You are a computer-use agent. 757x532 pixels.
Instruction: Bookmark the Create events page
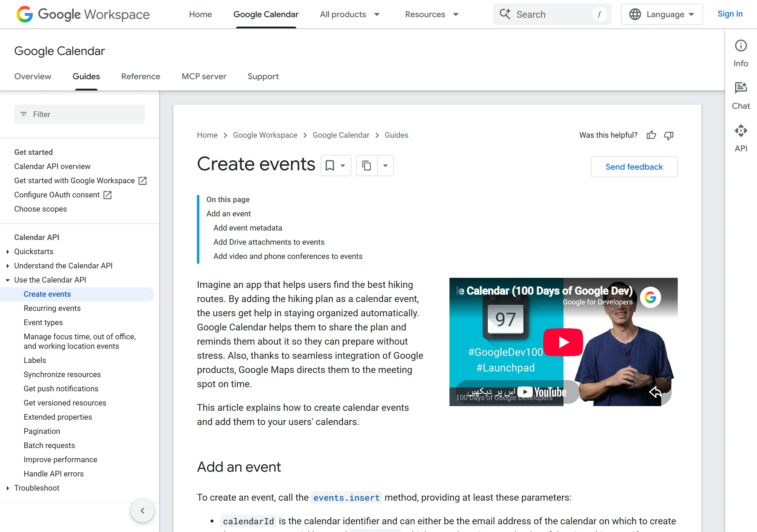tap(330, 166)
